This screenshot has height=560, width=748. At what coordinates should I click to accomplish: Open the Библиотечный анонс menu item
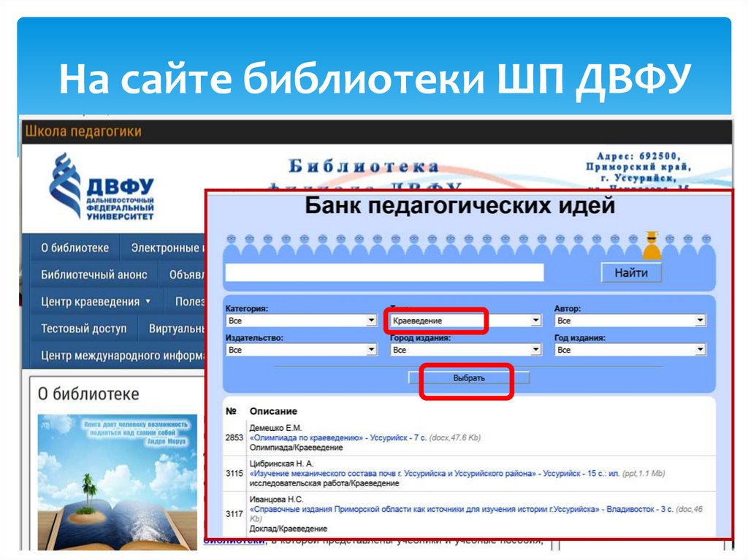(x=94, y=275)
